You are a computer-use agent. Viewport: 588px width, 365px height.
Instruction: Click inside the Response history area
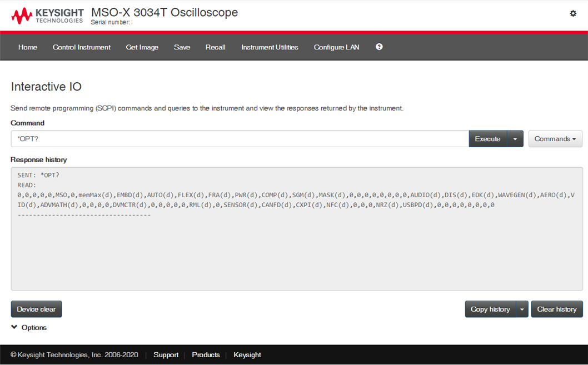pyautogui.click(x=297, y=228)
